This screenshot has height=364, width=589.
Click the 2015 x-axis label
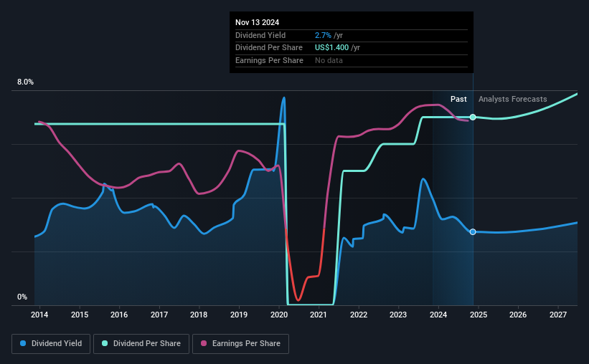coord(80,315)
